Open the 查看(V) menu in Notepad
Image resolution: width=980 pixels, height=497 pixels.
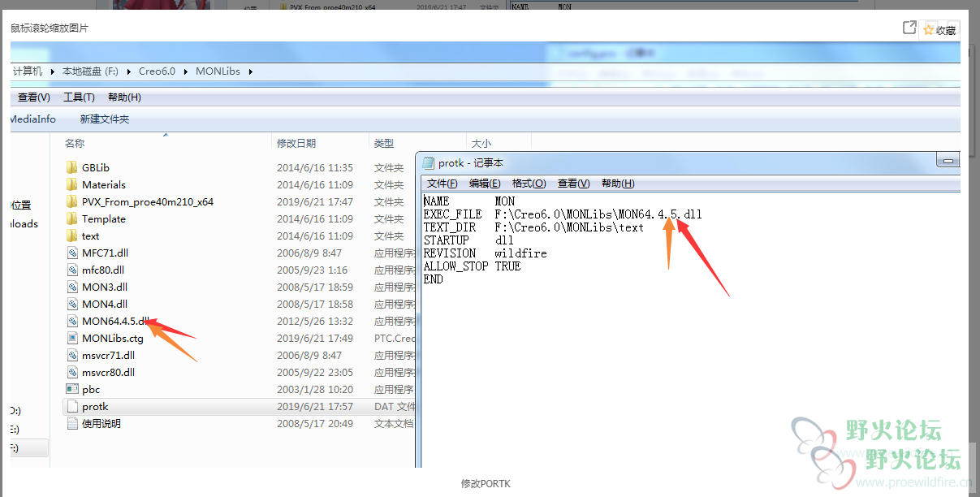coord(573,184)
